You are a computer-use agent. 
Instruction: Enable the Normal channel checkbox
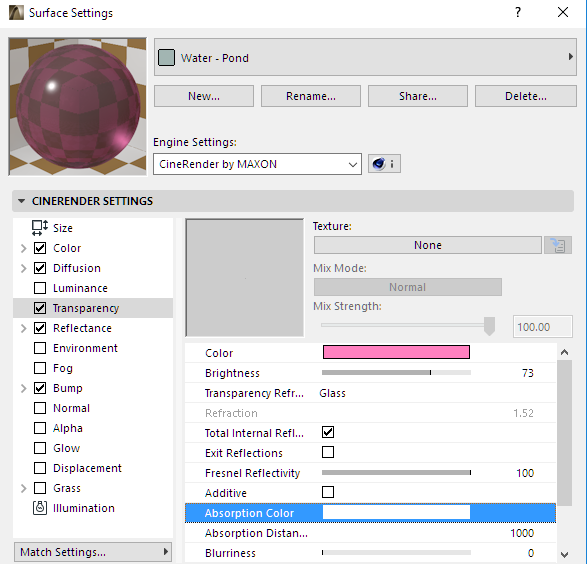(x=40, y=408)
